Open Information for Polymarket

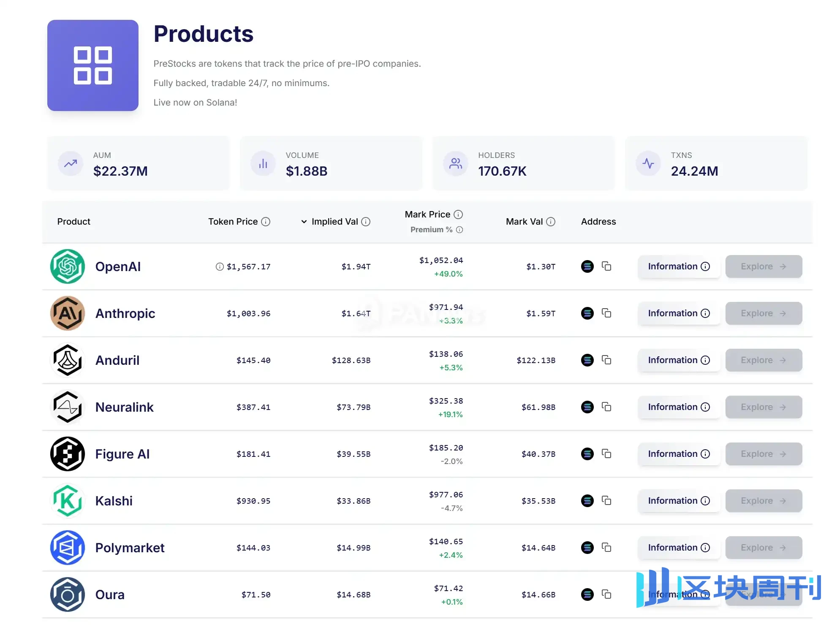pos(679,548)
